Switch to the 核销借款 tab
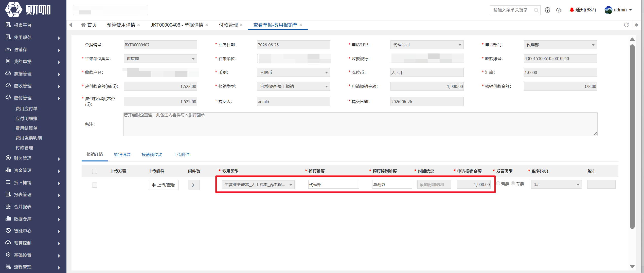The height and width of the screenshot is (273, 644). click(122, 154)
